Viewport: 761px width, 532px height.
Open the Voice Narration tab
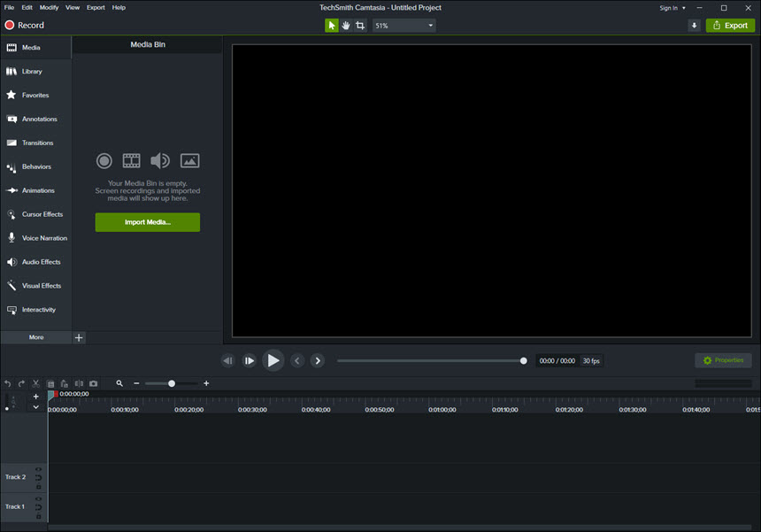36,238
